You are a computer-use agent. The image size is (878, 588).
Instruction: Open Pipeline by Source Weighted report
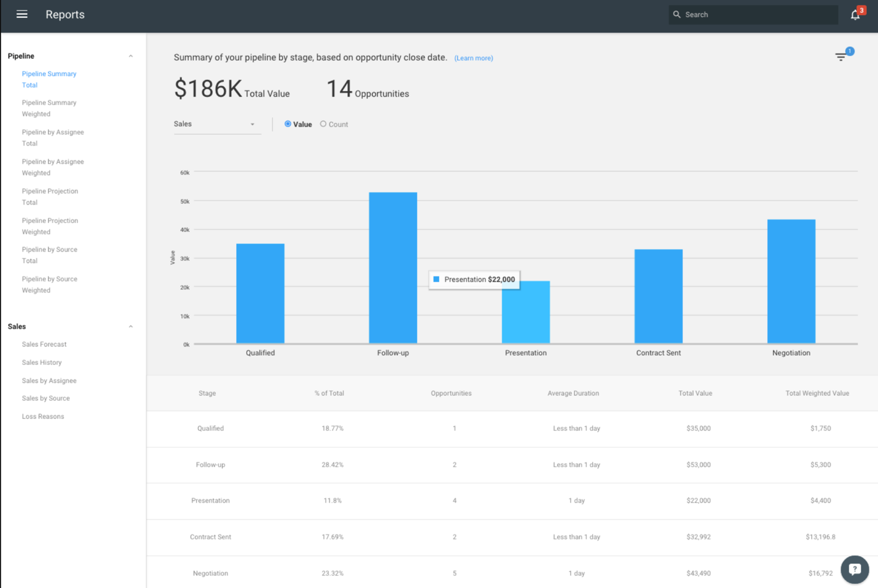click(49, 284)
